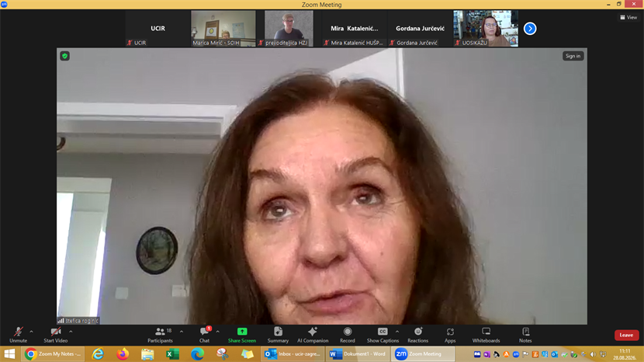Open audio options arrow next to Unmute
644x362 pixels.
point(32,332)
